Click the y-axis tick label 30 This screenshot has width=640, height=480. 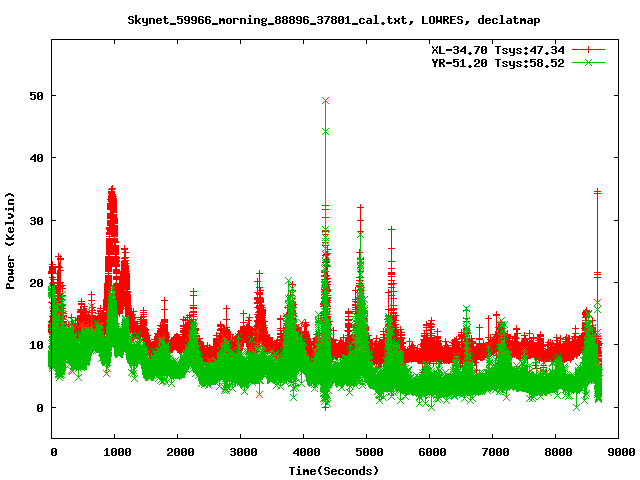[37, 221]
